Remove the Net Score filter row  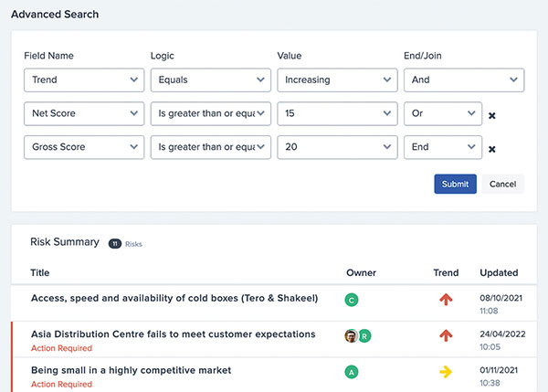[x=491, y=115]
